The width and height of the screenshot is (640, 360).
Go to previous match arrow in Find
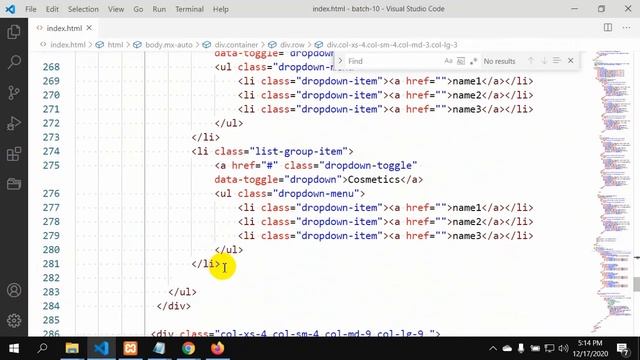[531, 61]
